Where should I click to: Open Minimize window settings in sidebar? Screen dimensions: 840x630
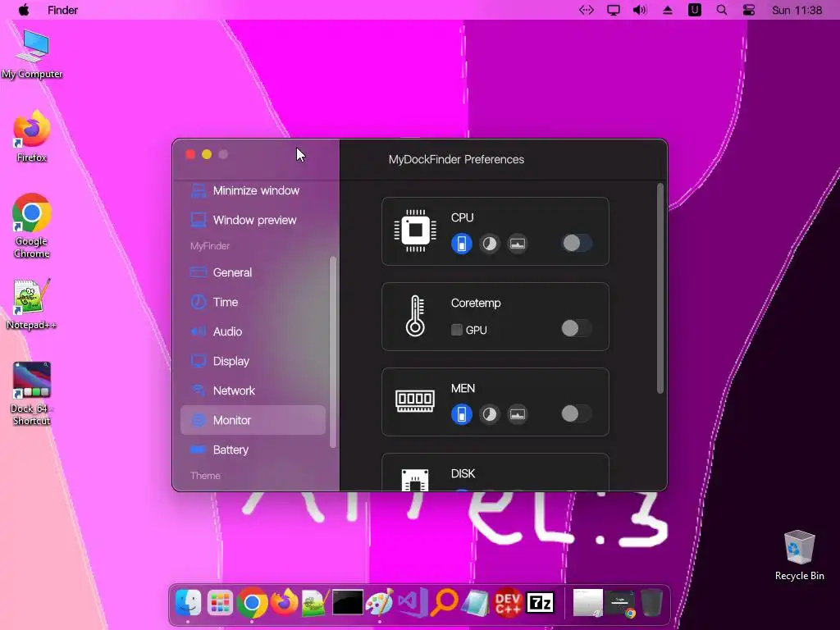[x=253, y=190]
